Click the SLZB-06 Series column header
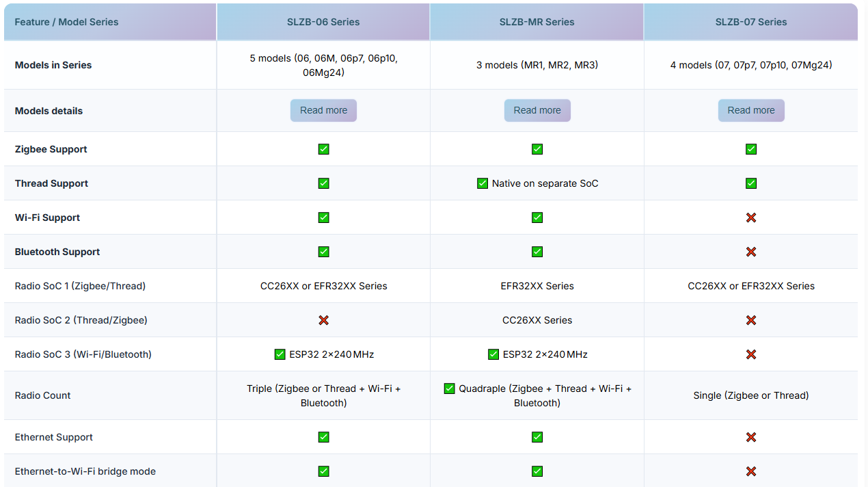Screen dimensions: 868x487 pos(323,22)
